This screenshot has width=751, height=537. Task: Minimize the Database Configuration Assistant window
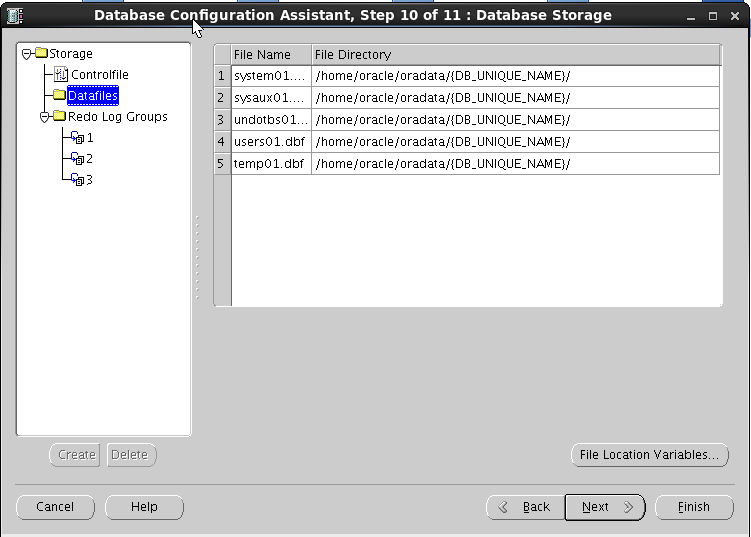[x=691, y=16]
